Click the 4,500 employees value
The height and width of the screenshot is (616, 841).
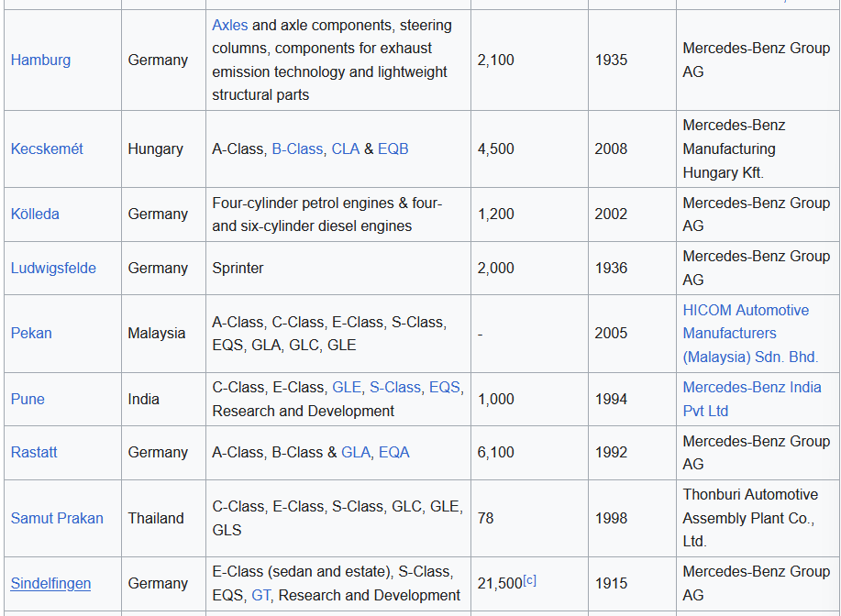495,149
